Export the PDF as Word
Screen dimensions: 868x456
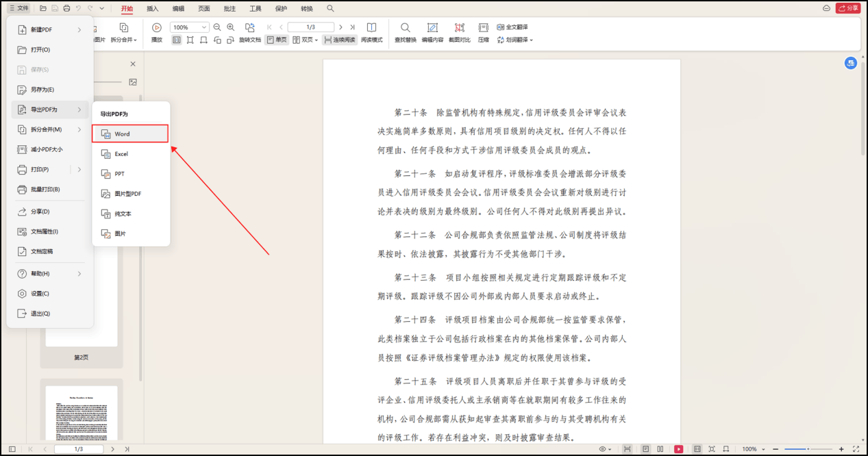130,134
